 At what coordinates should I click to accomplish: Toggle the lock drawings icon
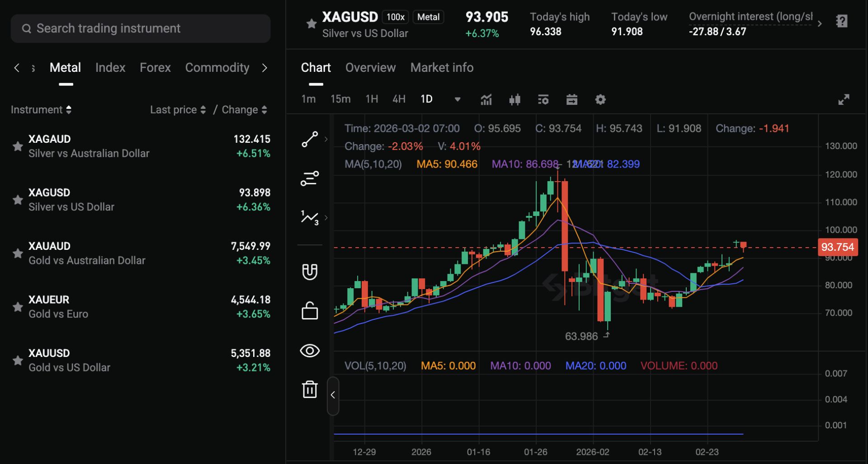point(310,311)
